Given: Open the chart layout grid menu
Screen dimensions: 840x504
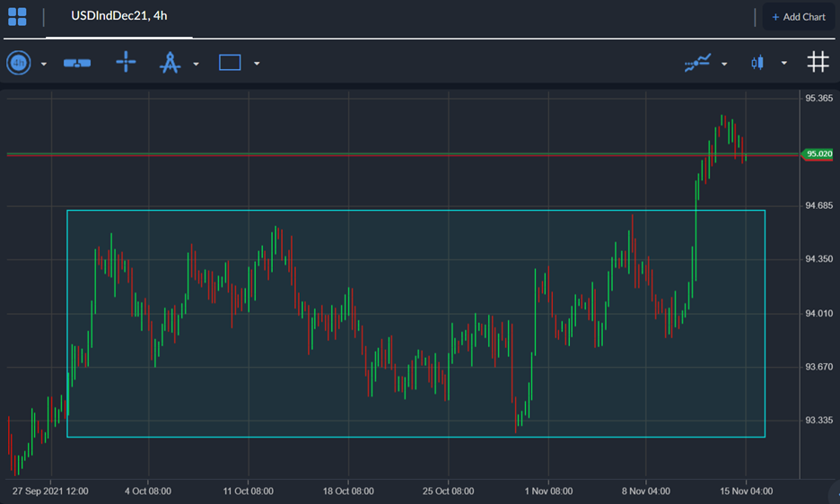Looking at the screenshot, I should (x=17, y=16).
